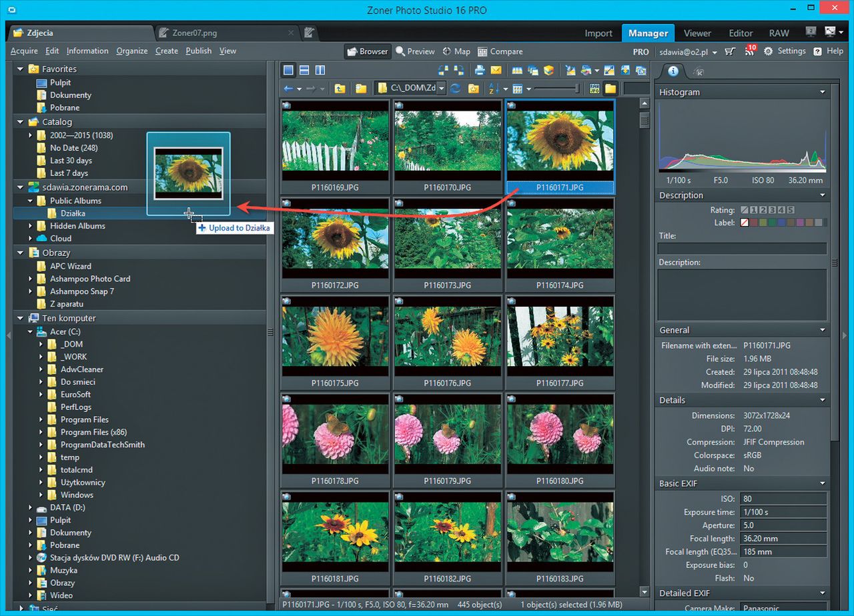Click the A-Z sort icon
This screenshot has width=854, height=616.
[x=494, y=89]
